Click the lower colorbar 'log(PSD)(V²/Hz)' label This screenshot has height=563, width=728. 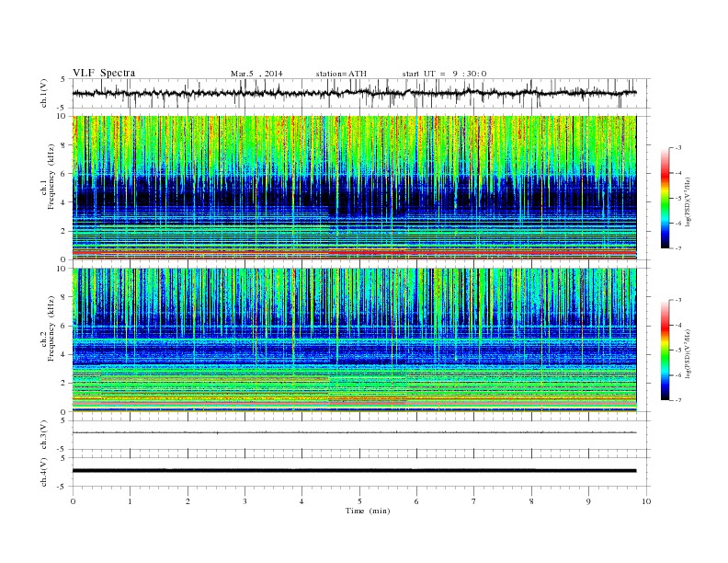(x=688, y=353)
